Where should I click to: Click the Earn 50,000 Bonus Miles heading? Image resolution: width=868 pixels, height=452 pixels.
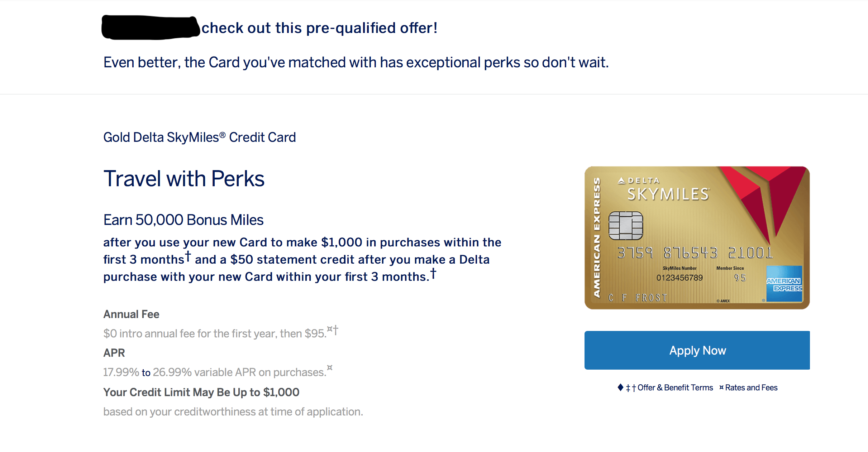pos(183,220)
